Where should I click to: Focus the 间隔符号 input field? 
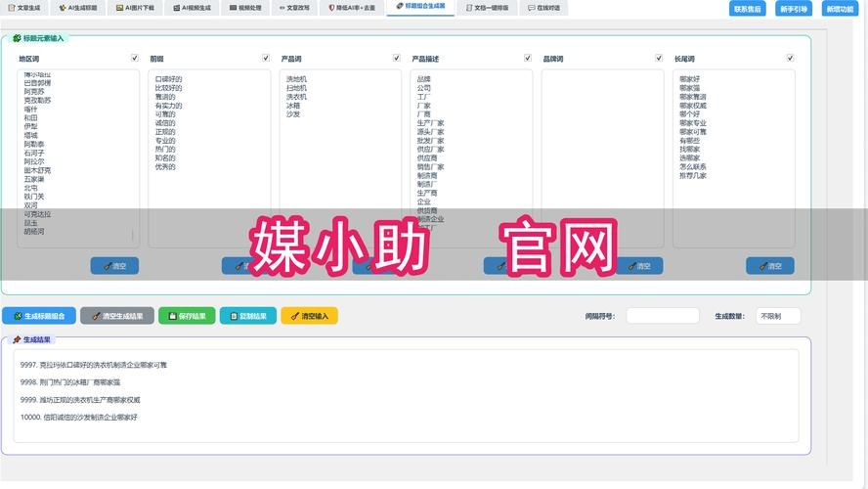pos(663,316)
